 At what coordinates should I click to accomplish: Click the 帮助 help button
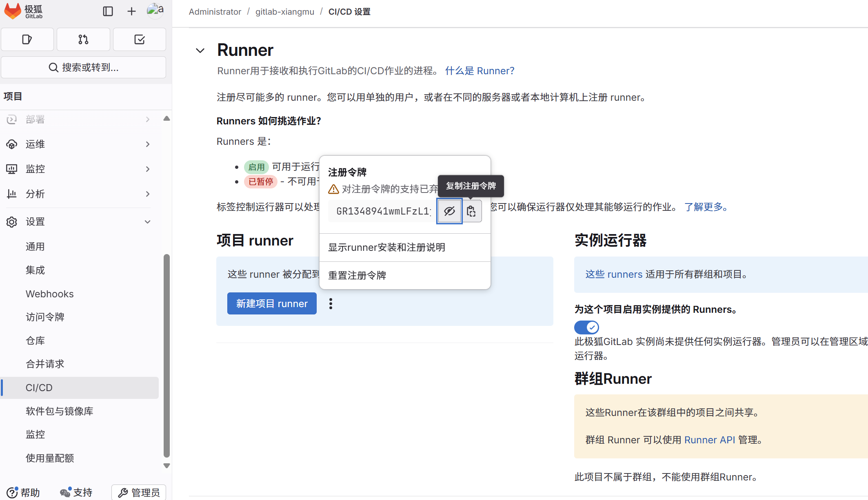tap(24, 493)
